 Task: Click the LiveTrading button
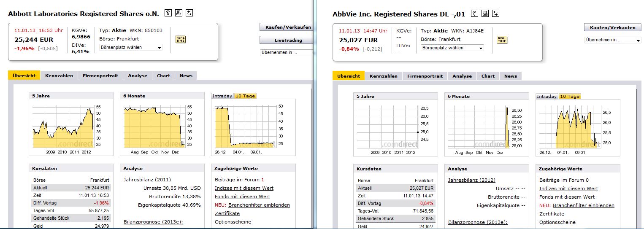[287, 40]
